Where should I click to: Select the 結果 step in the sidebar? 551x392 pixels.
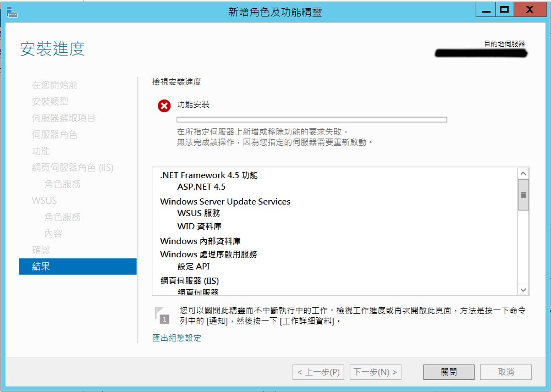pos(78,266)
